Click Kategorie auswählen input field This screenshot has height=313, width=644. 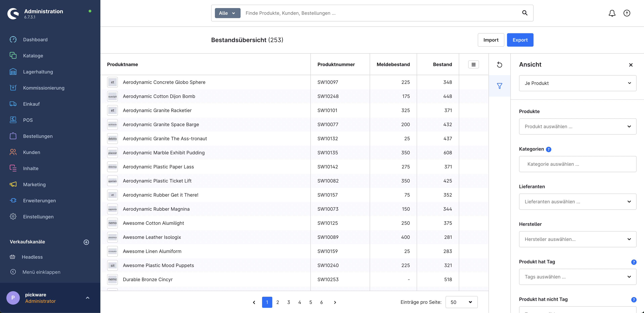point(578,164)
